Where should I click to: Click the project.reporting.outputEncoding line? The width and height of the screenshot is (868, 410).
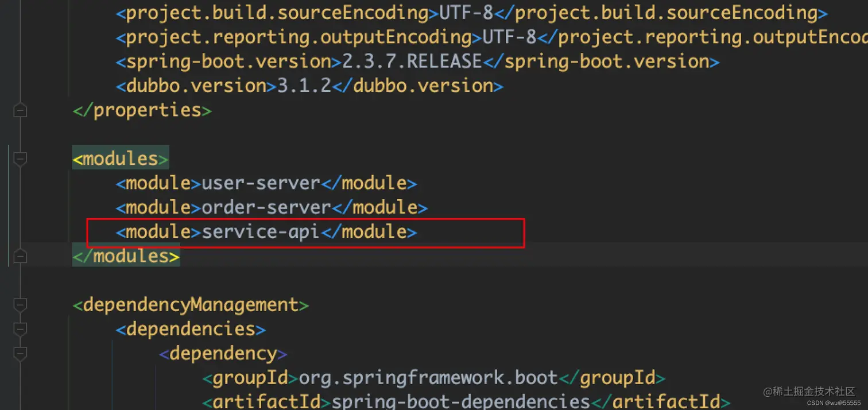(492, 37)
